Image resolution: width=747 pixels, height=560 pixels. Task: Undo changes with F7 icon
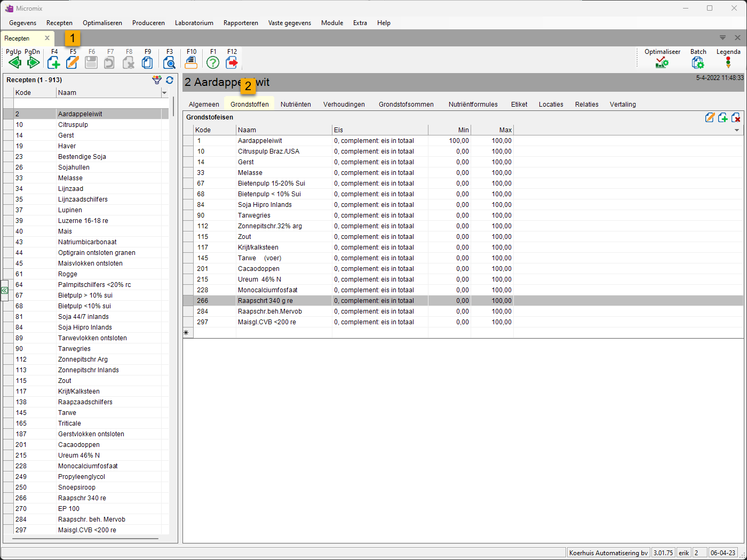tap(109, 62)
